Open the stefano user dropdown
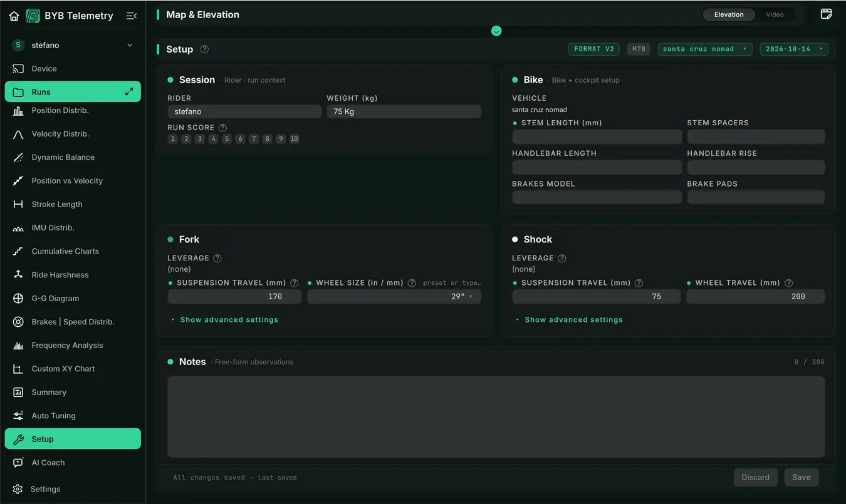Image resolution: width=846 pixels, height=504 pixels. pyautogui.click(x=73, y=45)
